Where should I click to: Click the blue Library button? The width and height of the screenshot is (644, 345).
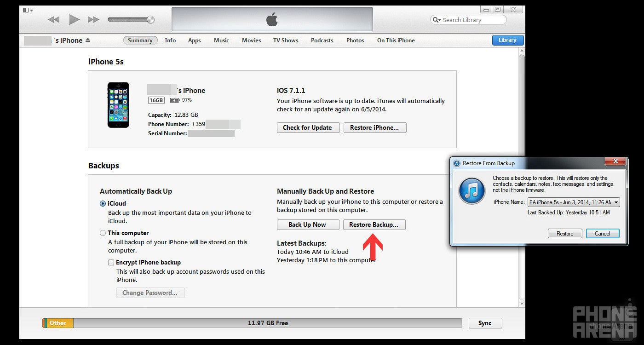(x=507, y=40)
